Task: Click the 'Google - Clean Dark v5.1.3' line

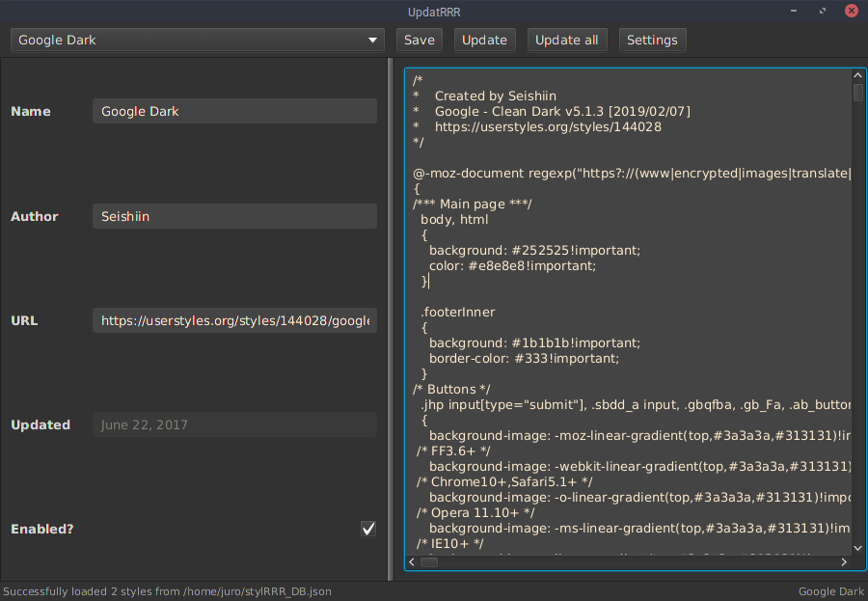Action: pos(552,111)
